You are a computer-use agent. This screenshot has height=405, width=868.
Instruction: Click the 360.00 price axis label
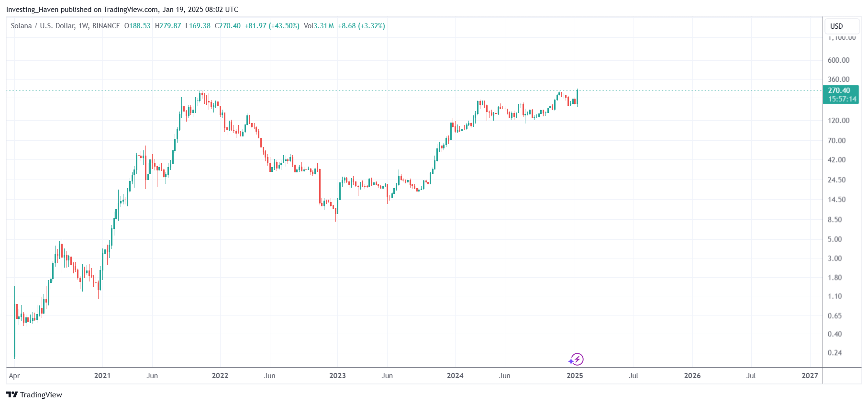coord(838,79)
